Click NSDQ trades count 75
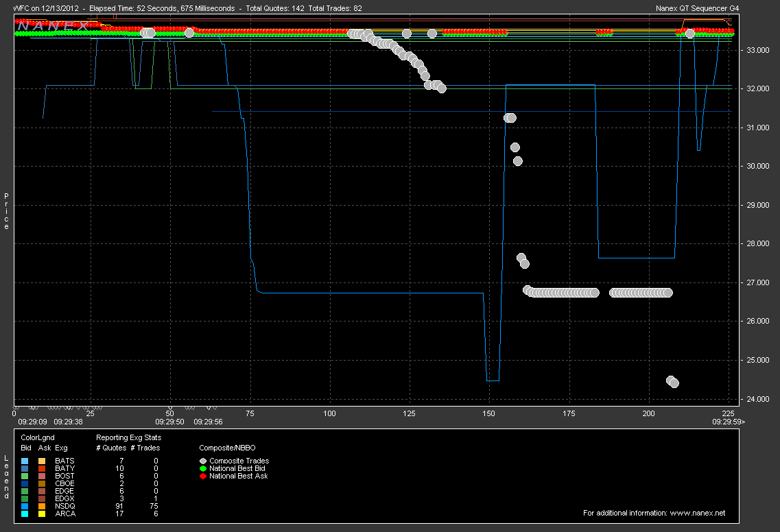 coord(154,506)
